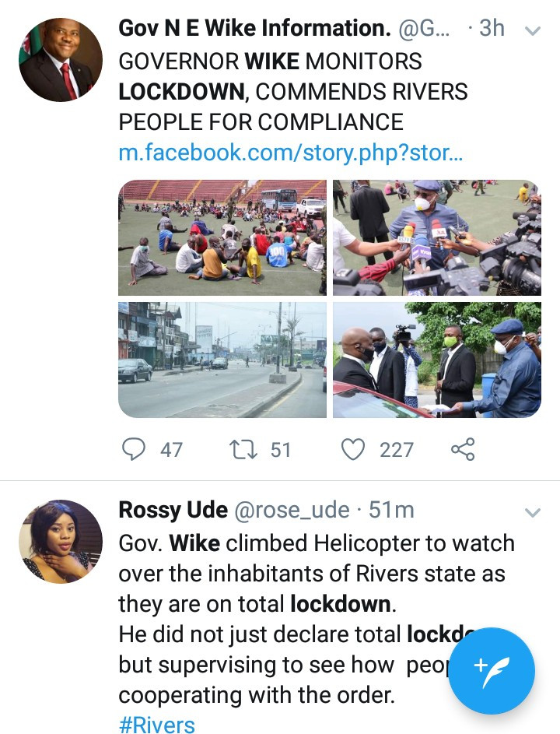The image size is (560, 734).
Task: Open Gov N E Wike profile avatar
Action: 61,60
